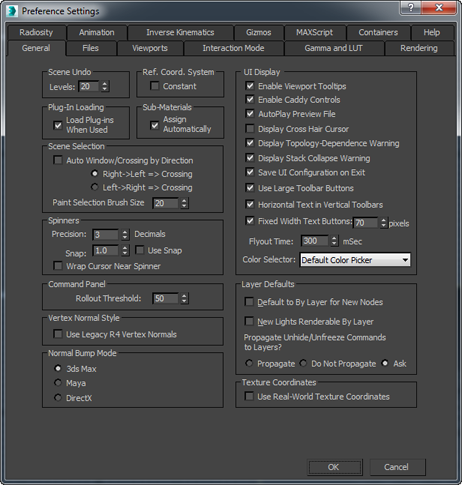Viewport: 462px width, 485px height.
Task: Select Maya normal bump mode
Action: tap(58, 382)
